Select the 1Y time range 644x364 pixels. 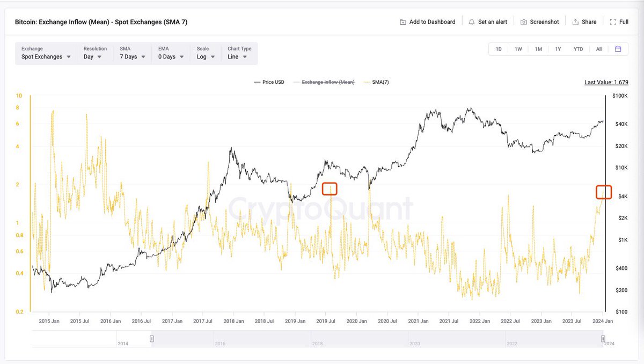point(558,49)
